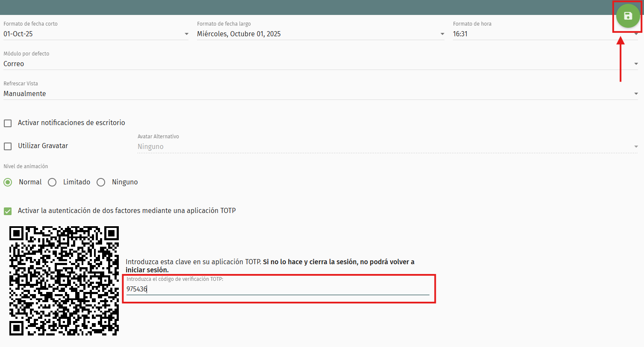This screenshot has width=644, height=347.
Task: Disable TOTP two-factor authentication checkbox
Action: coord(8,211)
